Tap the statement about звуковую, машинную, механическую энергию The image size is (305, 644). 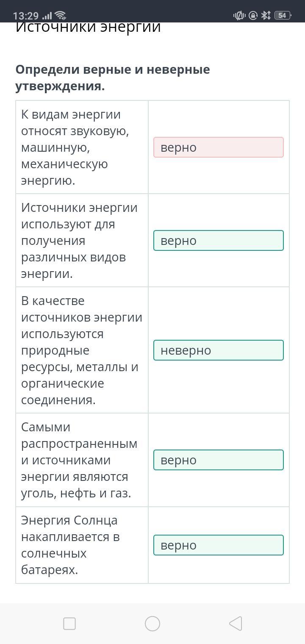75,147
